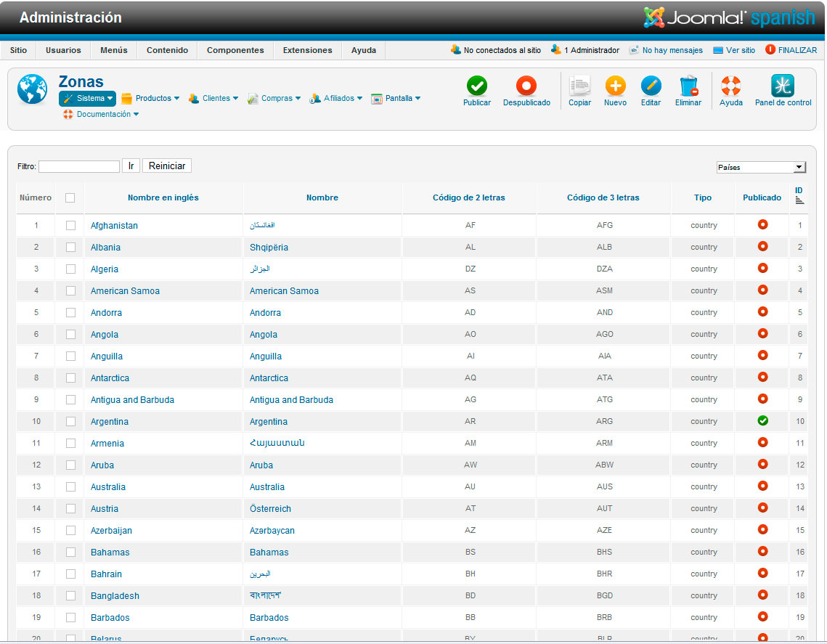Image resolution: width=827 pixels, height=644 pixels.
Task: Open the Ayuda top menu
Action: [x=363, y=50]
